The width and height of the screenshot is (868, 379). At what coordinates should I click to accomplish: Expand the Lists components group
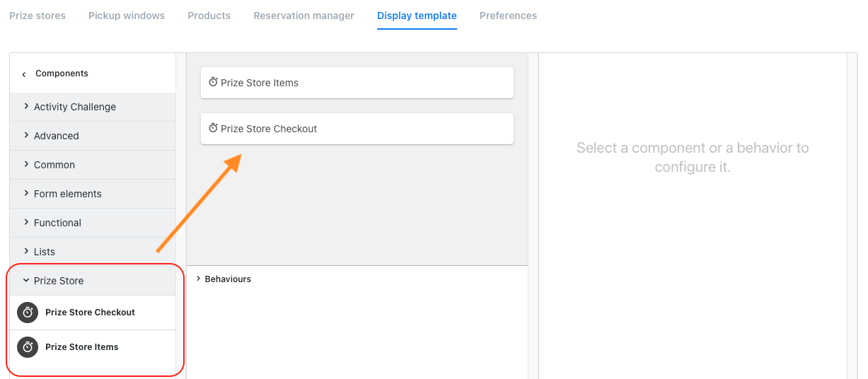[x=44, y=252]
